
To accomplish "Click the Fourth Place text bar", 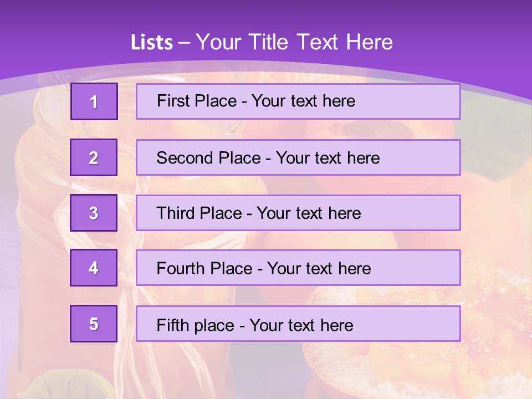I will pos(298,268).
